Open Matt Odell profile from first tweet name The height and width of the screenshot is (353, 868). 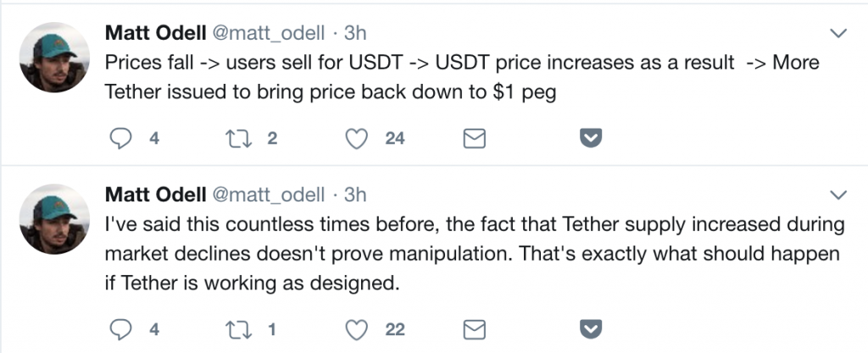tap(156, 33)
